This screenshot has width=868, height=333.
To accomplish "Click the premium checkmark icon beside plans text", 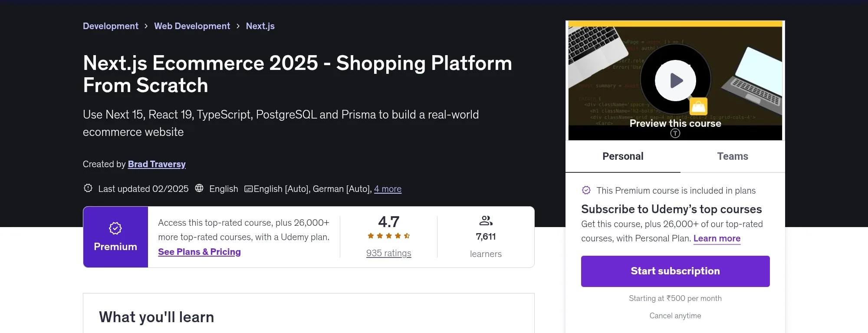I will (586, 190).
